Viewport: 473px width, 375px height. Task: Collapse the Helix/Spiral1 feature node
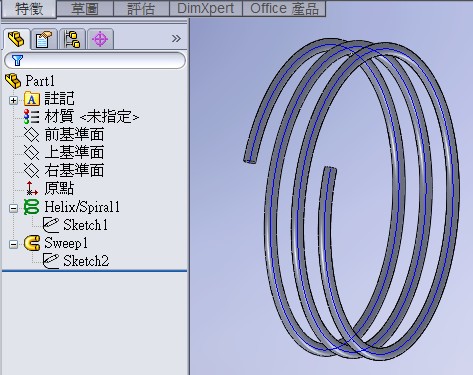pyautogui.click(x=13, y=208)
